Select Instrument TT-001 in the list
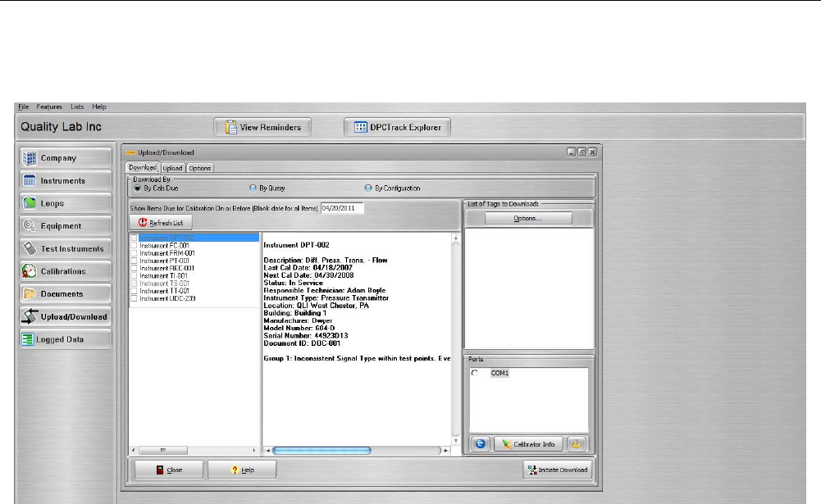Screen dimensions: 821x504 [164, 290]
